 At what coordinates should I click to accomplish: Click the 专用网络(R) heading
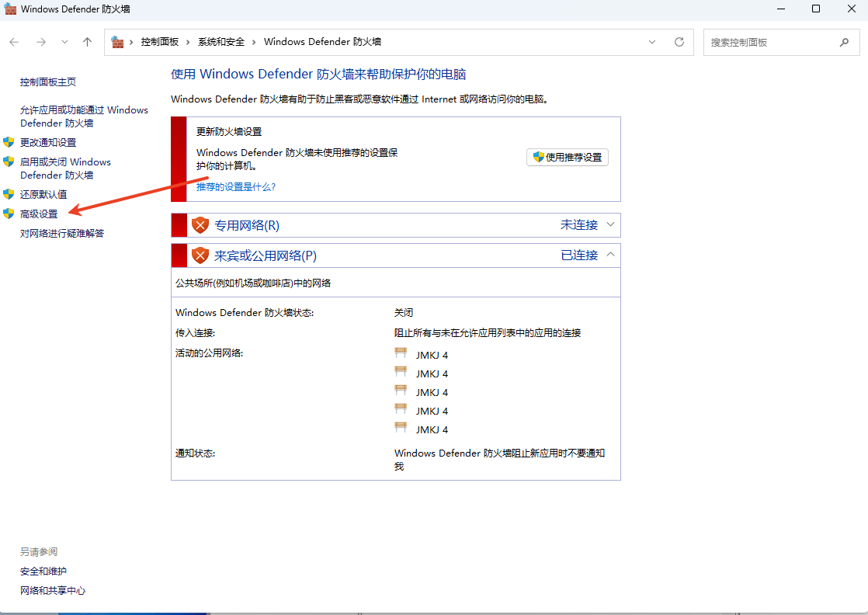(x=247, y=225)
